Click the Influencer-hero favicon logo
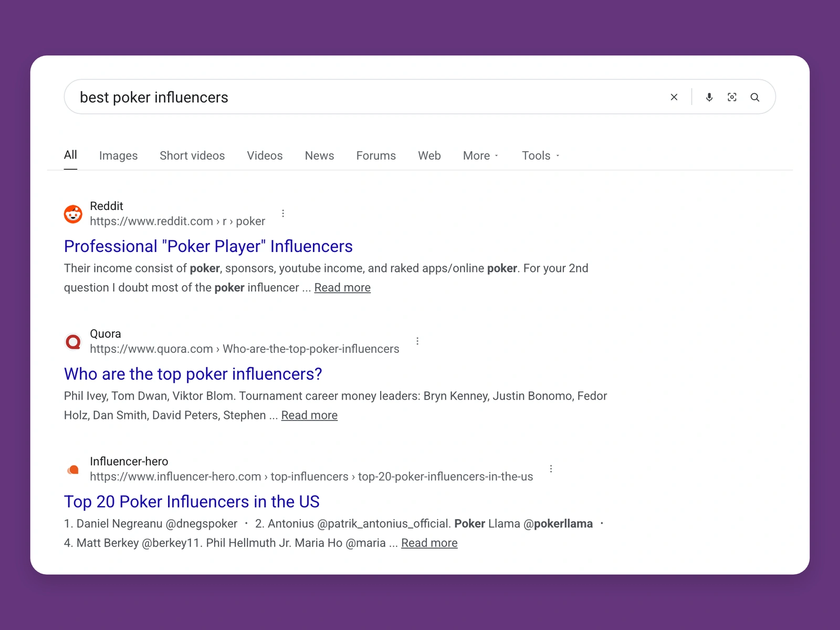The image size is (840, 630). [73, 469]
